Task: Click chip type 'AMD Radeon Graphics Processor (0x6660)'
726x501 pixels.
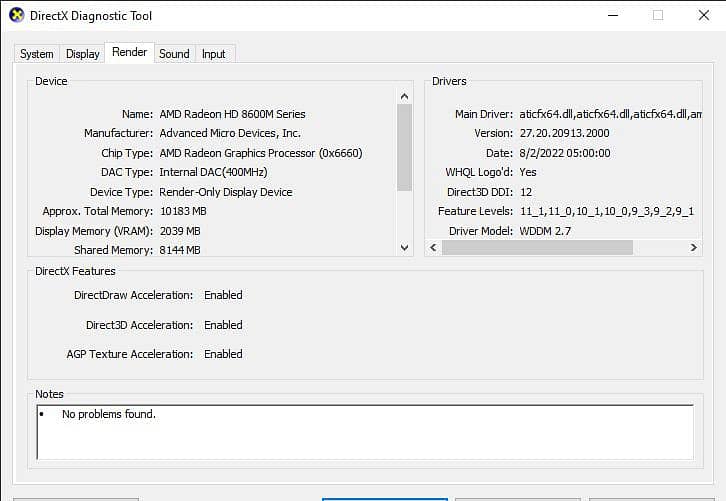Action: click(x=261, y=153)
